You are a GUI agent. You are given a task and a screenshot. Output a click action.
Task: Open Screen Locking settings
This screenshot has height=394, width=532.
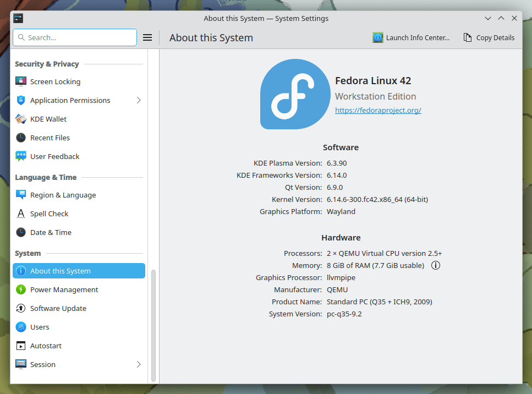(x=79, y=81)
